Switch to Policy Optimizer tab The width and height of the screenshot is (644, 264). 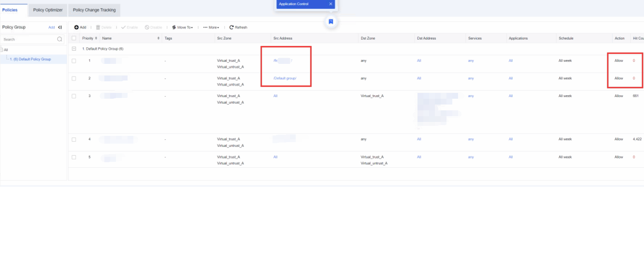point(48,10)
